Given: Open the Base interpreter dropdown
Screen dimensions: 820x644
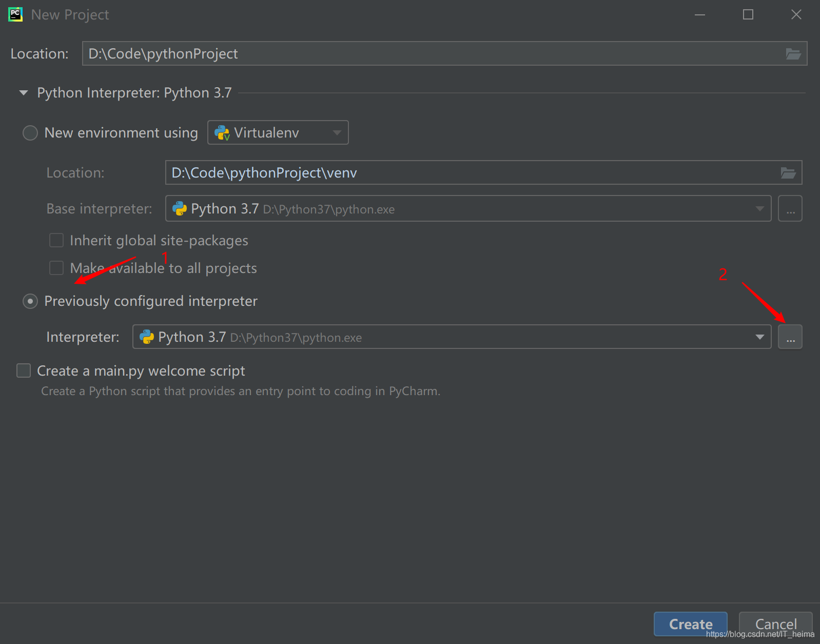Looking at the screenshot, I should click(x=468, y=208).
